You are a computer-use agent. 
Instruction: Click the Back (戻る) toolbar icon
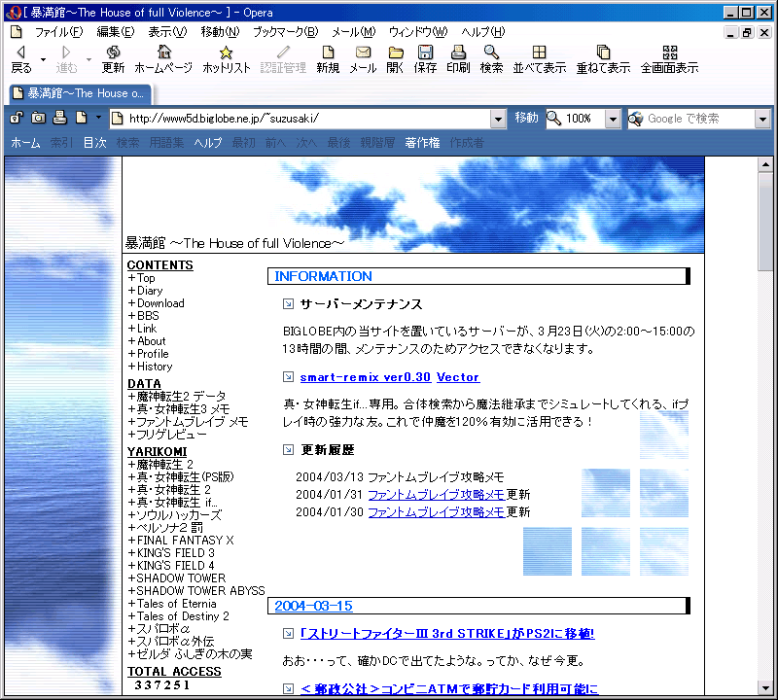[20, 52]
